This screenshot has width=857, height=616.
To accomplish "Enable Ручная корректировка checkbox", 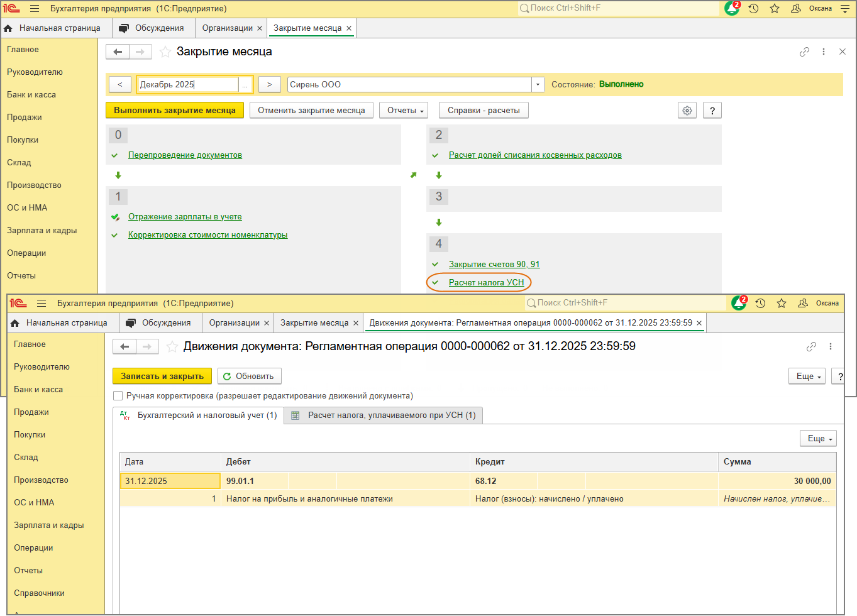I will tap(118, 396).
